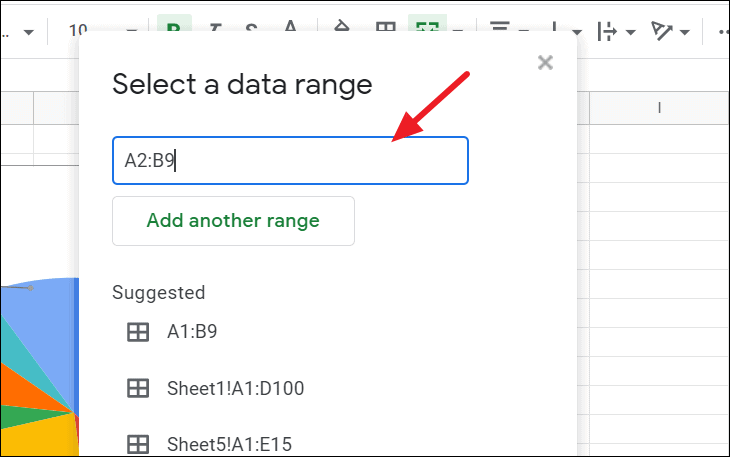Close the Select a data range dialog
Viewport: 730px width, 457px height.
[x=545, y=62]
